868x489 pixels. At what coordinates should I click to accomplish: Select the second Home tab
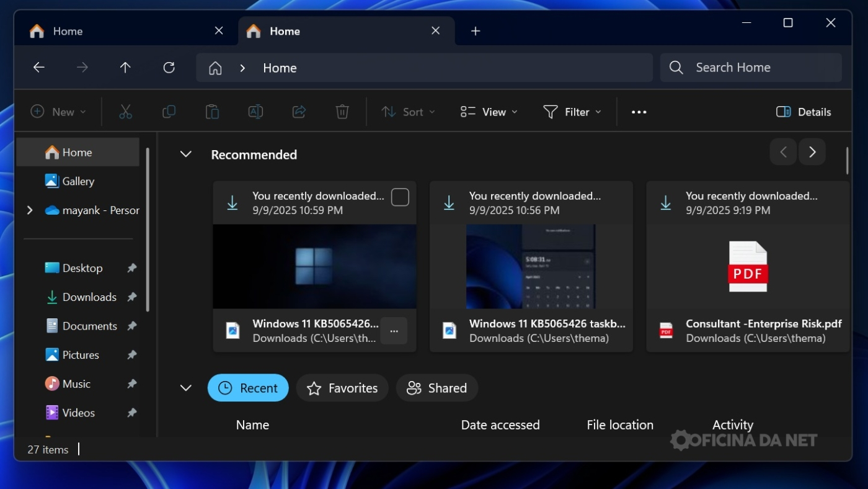[347, 31]
